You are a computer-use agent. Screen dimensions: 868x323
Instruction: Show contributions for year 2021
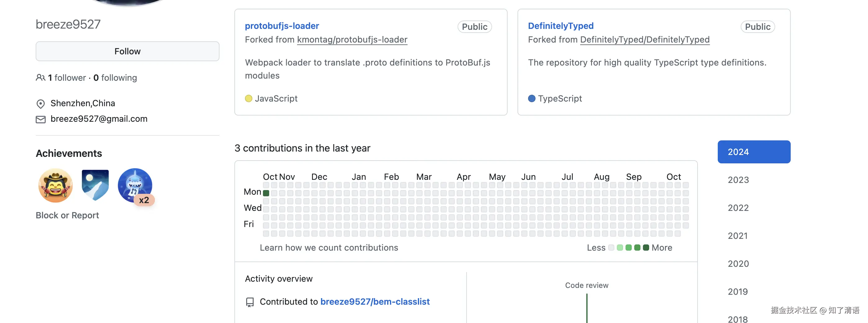738,236
